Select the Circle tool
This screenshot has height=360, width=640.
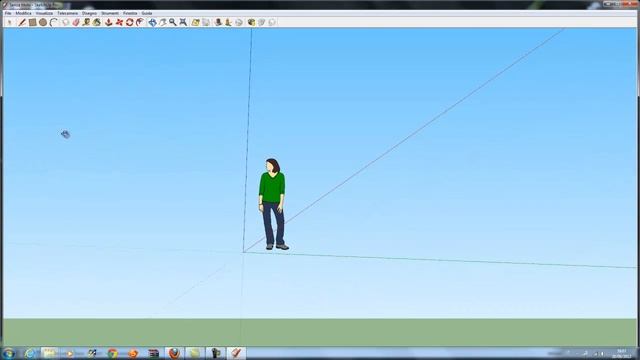[x=43, y=22]
